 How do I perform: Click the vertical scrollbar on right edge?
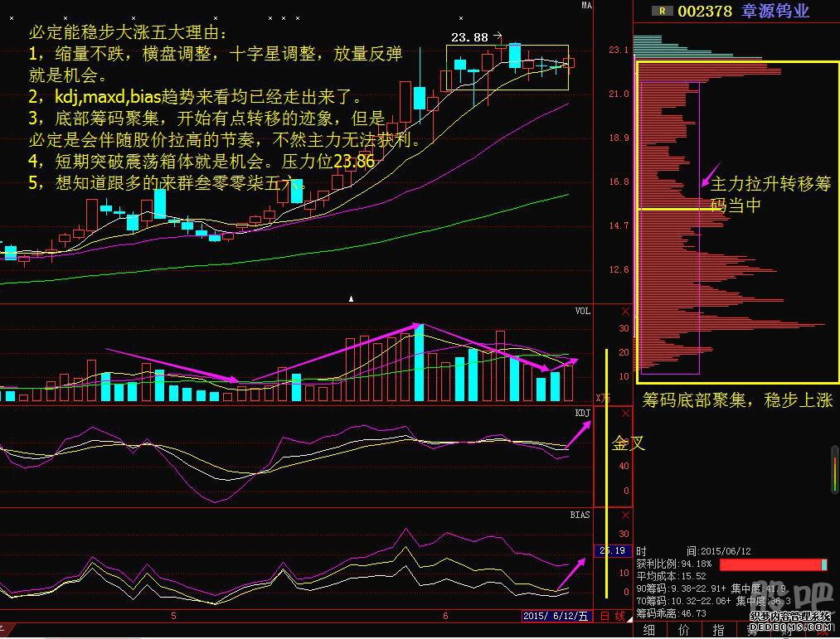click(x=835, y=468)
